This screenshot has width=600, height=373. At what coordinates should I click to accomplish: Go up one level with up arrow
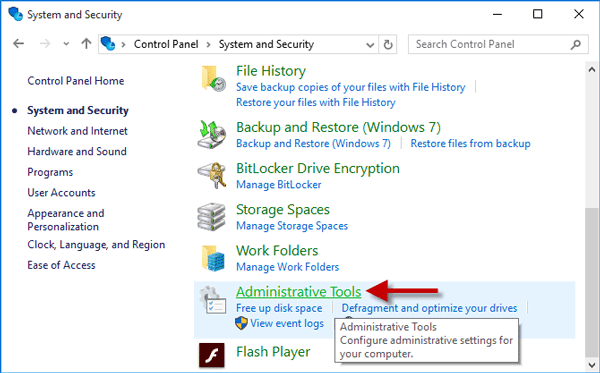pos(86,44)
